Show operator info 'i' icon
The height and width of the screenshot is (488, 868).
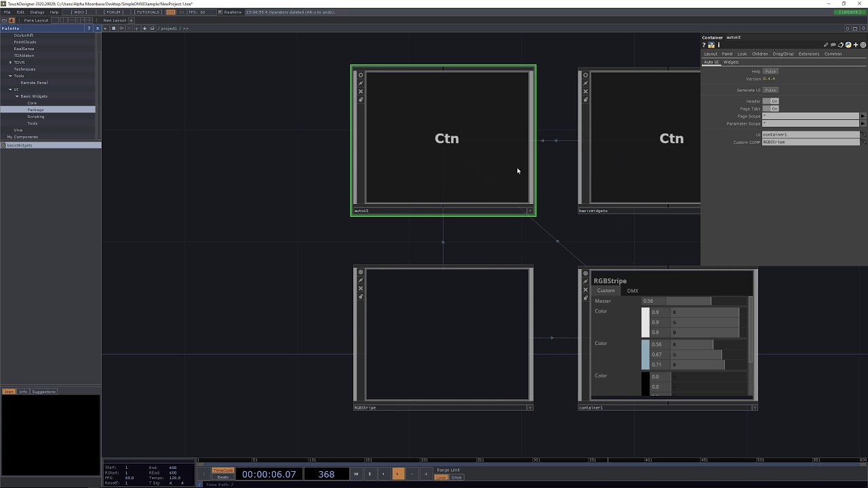[719, 45]
